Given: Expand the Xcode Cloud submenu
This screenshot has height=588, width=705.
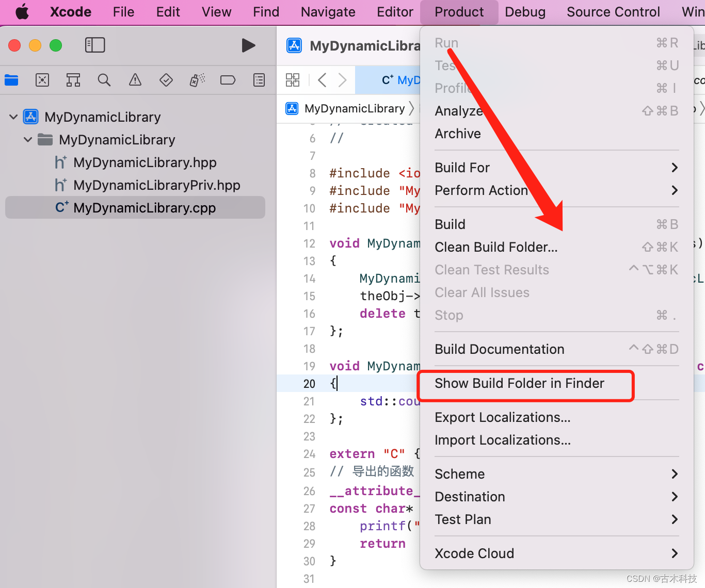Looking at the screenshot, I should [x=556, y=553].
